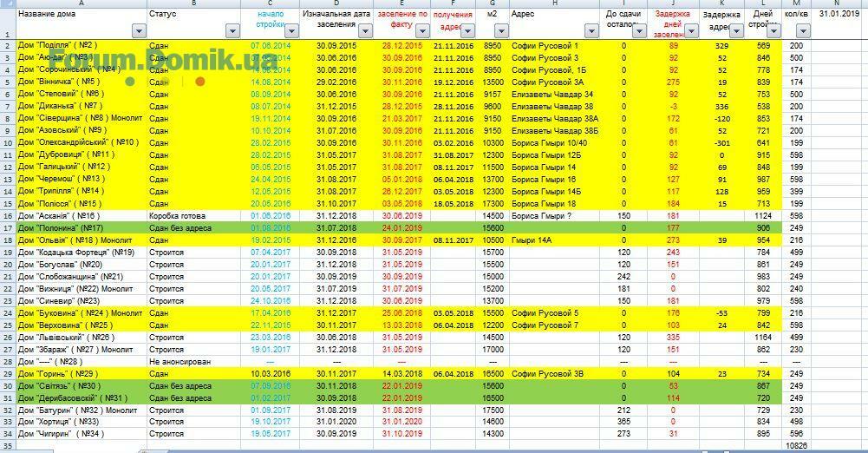Open filter for "заселение по факту" column
The width and height of the screenshot is (868, 453).
point(421,31)
